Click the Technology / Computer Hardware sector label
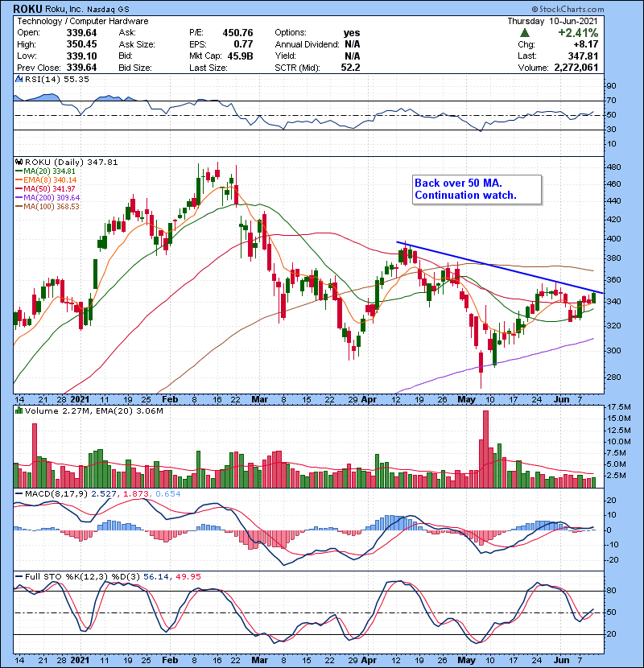 click(83, 21)
